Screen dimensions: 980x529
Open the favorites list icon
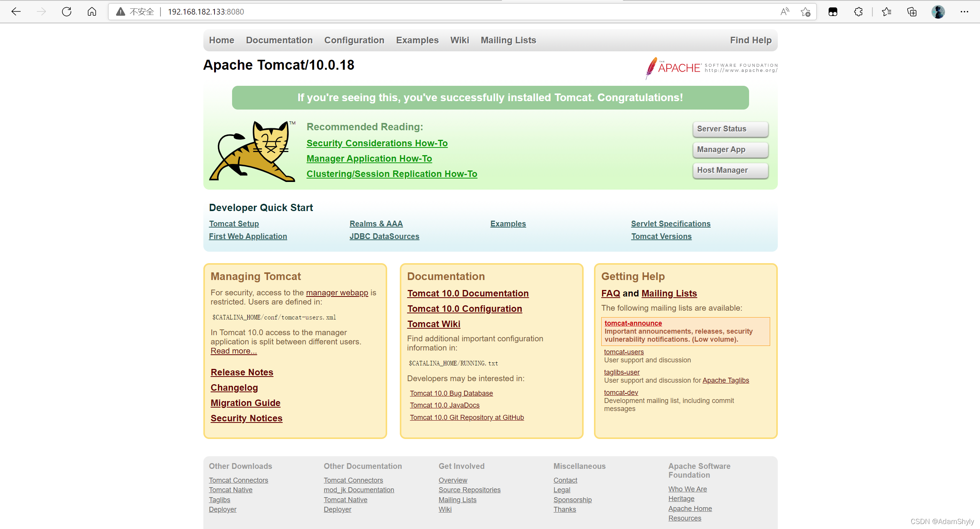pos(886,11)
